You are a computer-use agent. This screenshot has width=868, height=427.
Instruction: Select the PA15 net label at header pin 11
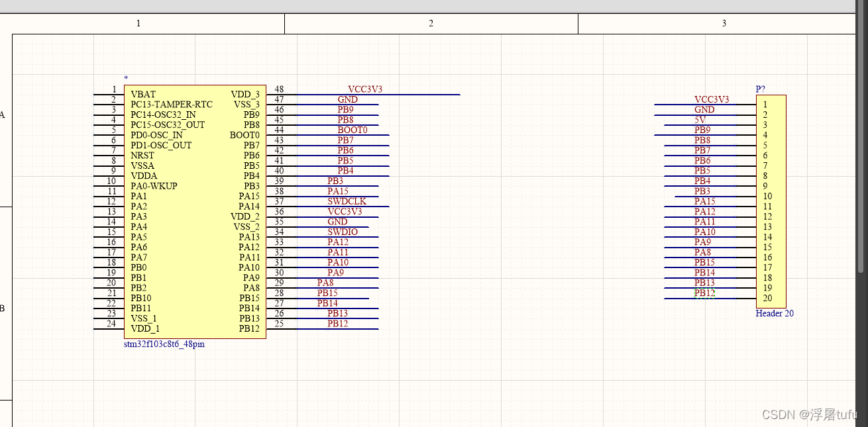click(x=705, y=201)
